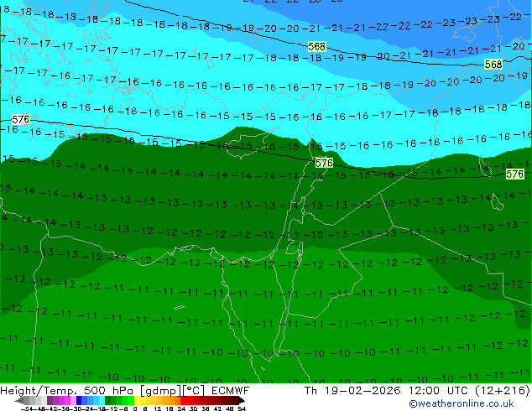Click the dark green swatch in legend
The height and width of the screenshot is (411, 532).
[x=108, y=400]
